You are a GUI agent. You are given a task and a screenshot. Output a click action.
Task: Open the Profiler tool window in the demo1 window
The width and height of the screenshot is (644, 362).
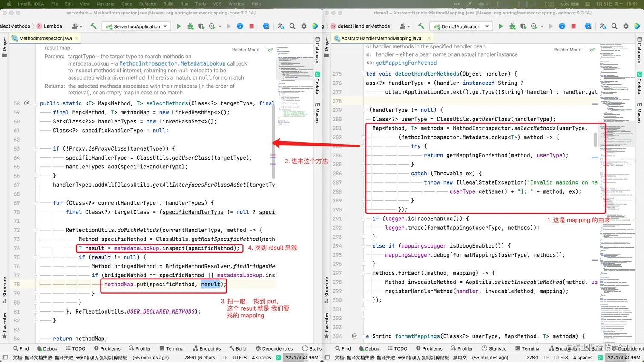[462, 348]
